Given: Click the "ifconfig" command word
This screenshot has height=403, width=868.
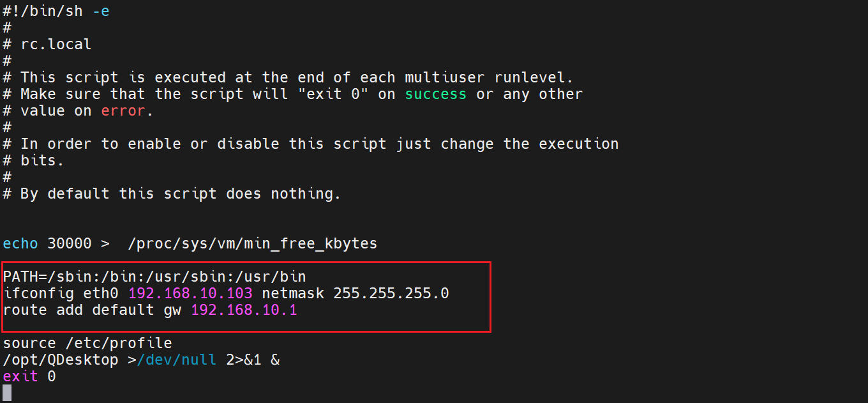Looking at the screenshot, I should click(38, 293).
